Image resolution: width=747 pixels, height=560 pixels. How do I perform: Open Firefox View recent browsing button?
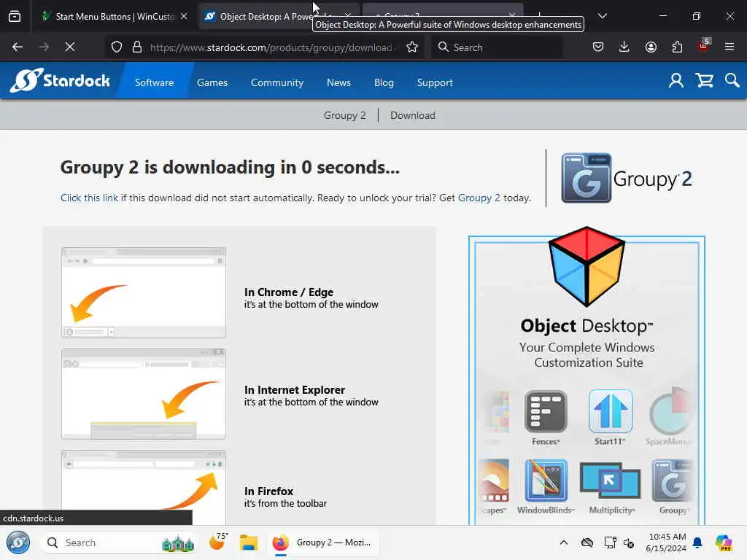(15, 16)
